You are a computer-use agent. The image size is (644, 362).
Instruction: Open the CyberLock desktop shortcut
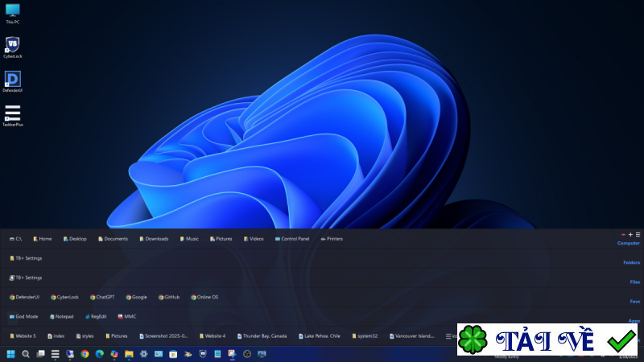click(12, 47)
